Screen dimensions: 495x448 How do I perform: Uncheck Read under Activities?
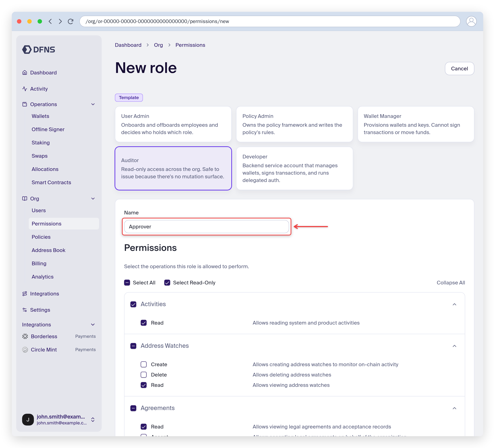pos(144,323)
